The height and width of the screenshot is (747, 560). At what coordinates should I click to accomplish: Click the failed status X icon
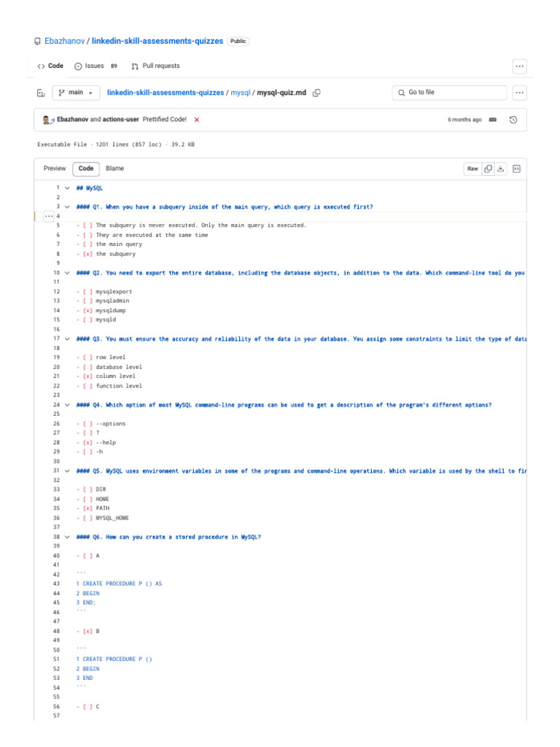[x=197, y=120]
